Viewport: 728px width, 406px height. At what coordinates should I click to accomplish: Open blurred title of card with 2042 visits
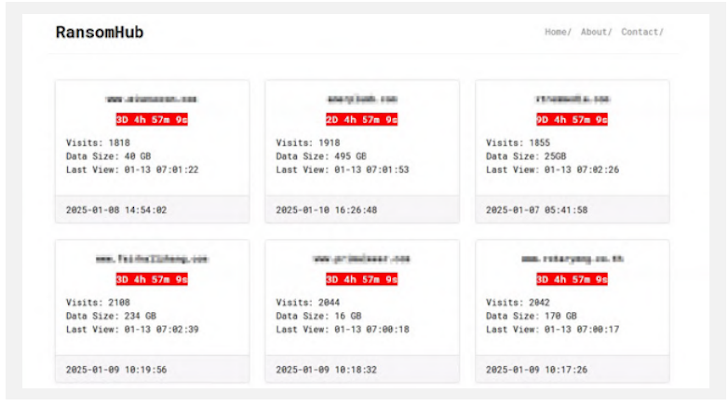pyautogui.click(x=572, y=259)
